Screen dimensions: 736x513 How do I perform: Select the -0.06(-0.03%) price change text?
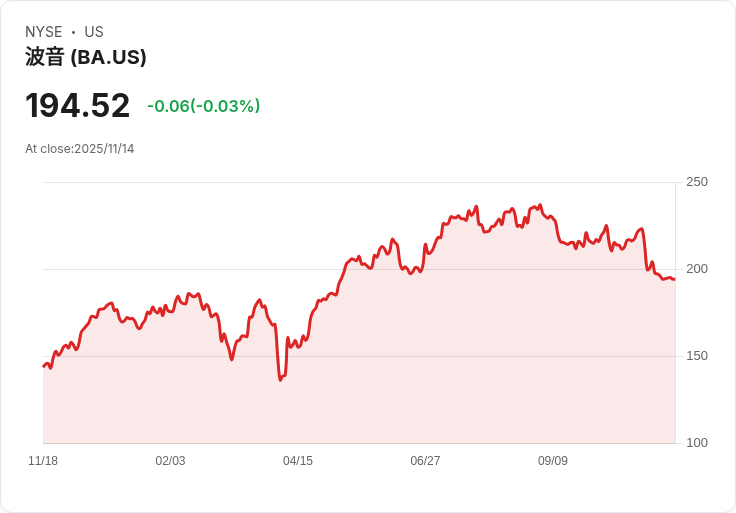tap(203, 106)
